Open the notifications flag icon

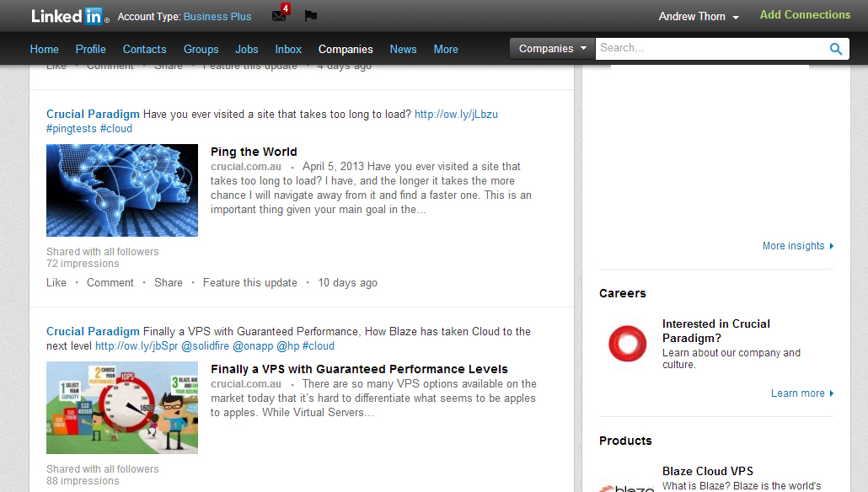click(311, 15)
